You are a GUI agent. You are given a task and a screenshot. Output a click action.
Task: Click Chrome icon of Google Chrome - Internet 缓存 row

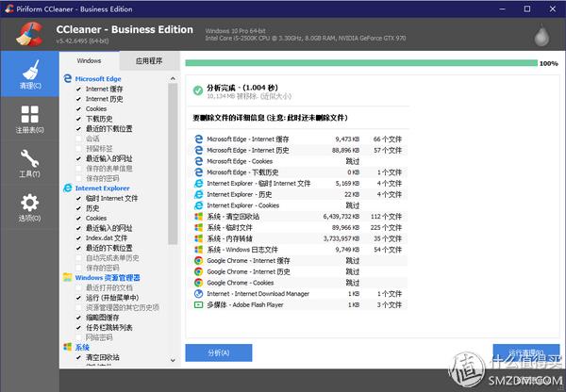[198, 260]
